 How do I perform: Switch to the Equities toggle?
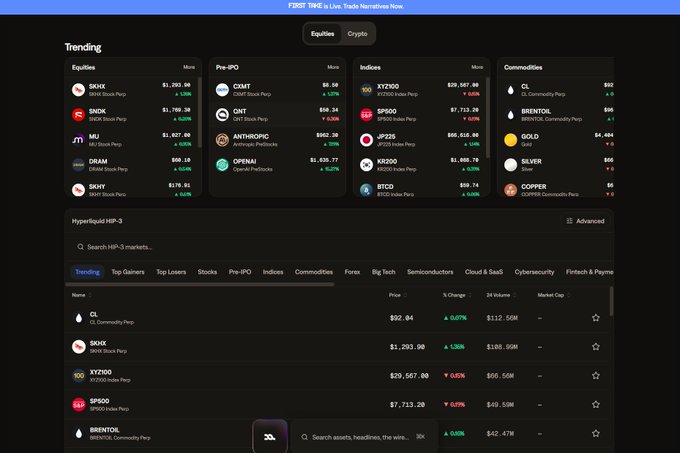(x=322, y=34)
